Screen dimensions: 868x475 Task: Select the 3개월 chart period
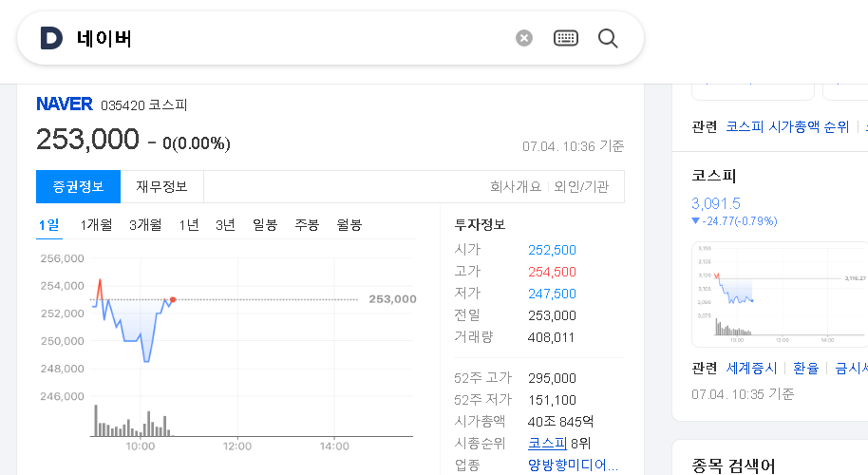click(x=145, y=225)
